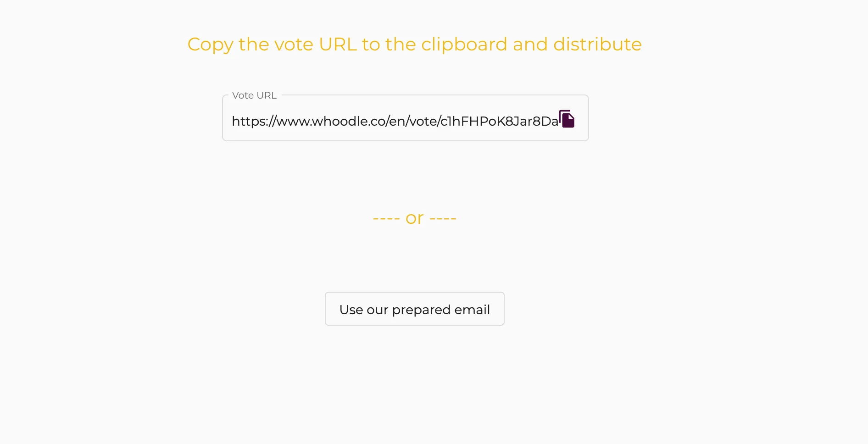
Task: Click the "---- or ----" separator text
Action: 414,218
